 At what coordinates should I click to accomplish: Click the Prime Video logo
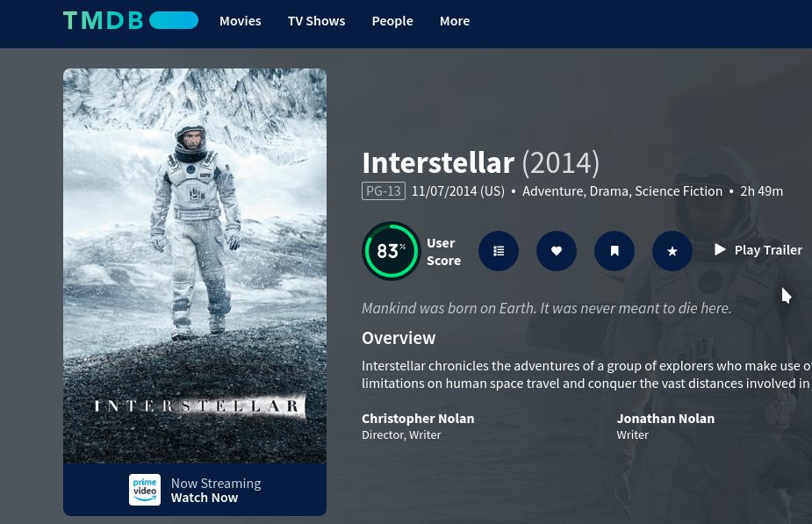(x=145, y=490)
